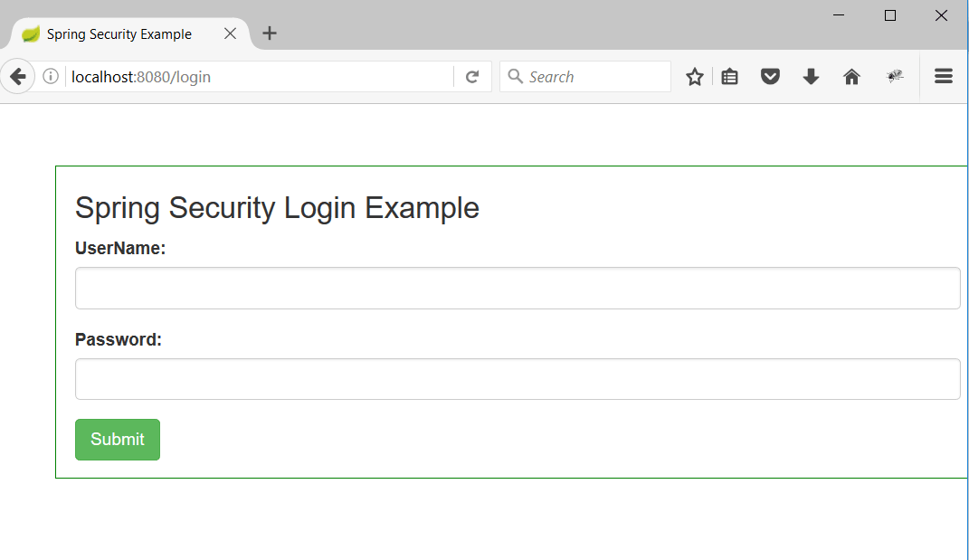The image size is (969, 560).
Task: Open the hamburger menu
Action: (x=944, y=76)
